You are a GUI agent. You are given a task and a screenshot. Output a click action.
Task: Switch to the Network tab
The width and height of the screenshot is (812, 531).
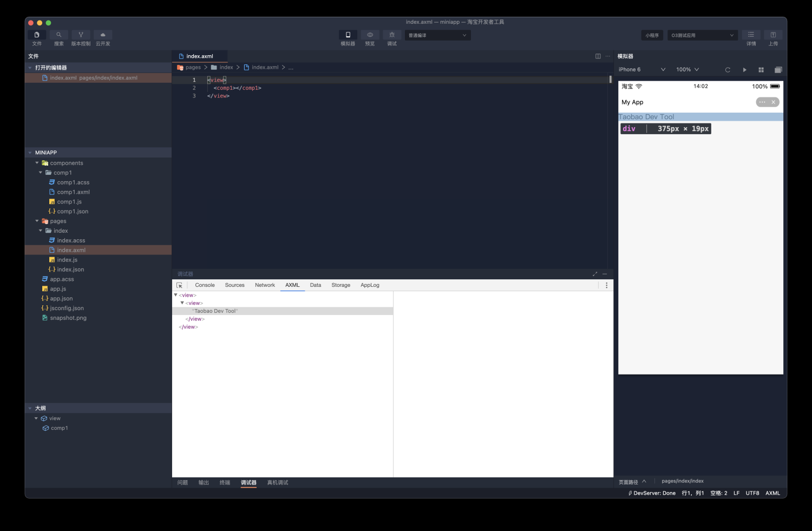265,285
